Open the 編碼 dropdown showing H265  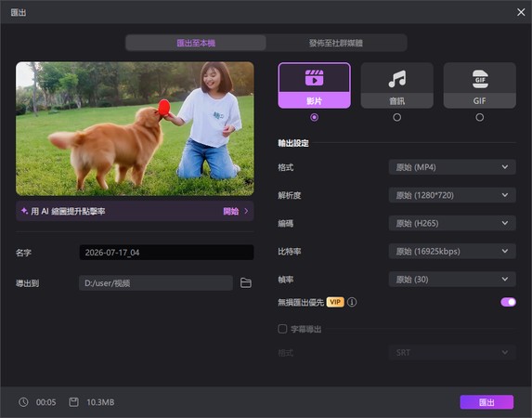click(452, 223)
